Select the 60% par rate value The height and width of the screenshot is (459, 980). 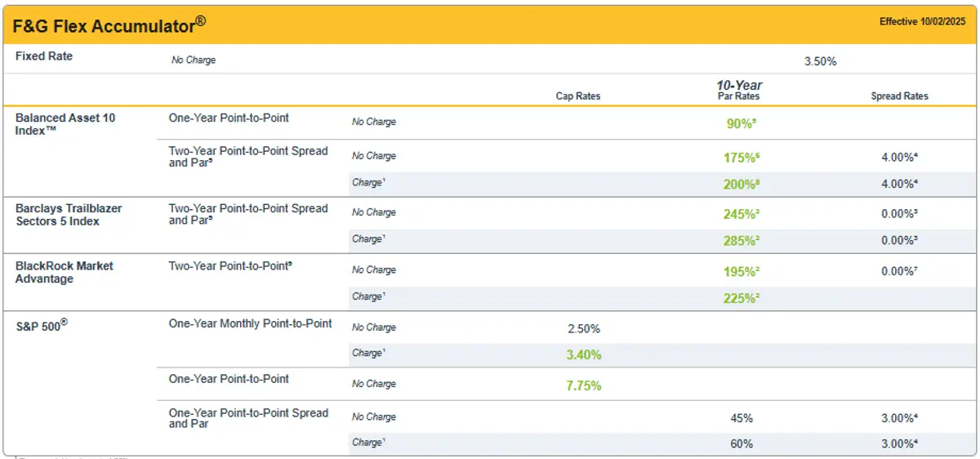coord(742,444)
